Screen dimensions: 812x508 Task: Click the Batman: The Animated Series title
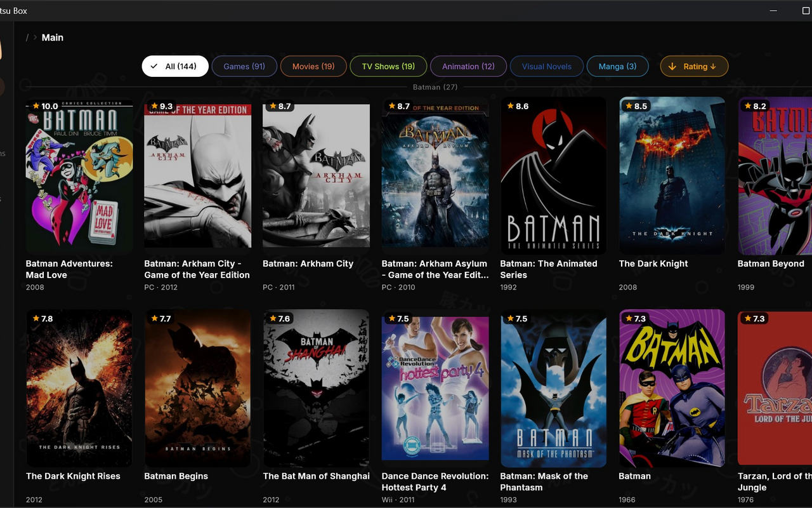pos(549,269)
